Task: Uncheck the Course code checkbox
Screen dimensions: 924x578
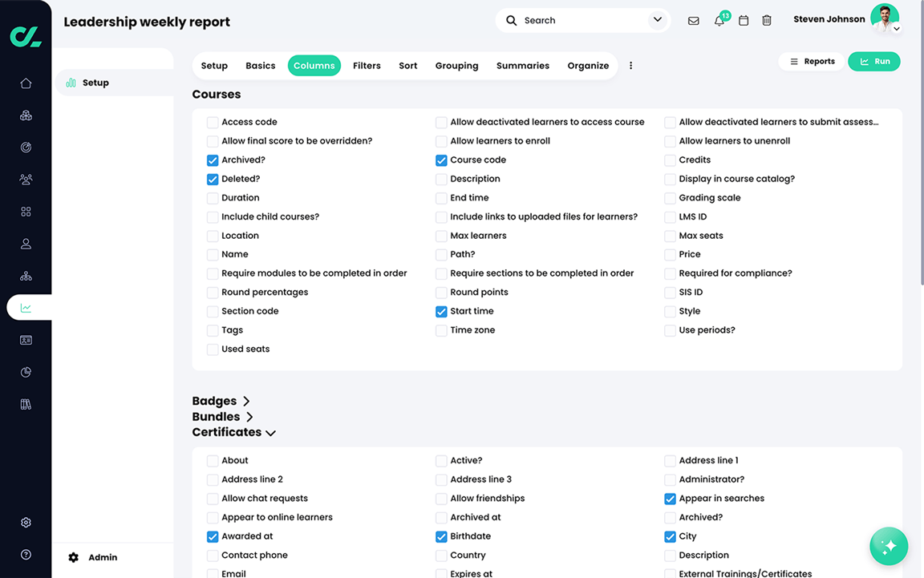Action: pyautogui.click(x=441, y=160)
